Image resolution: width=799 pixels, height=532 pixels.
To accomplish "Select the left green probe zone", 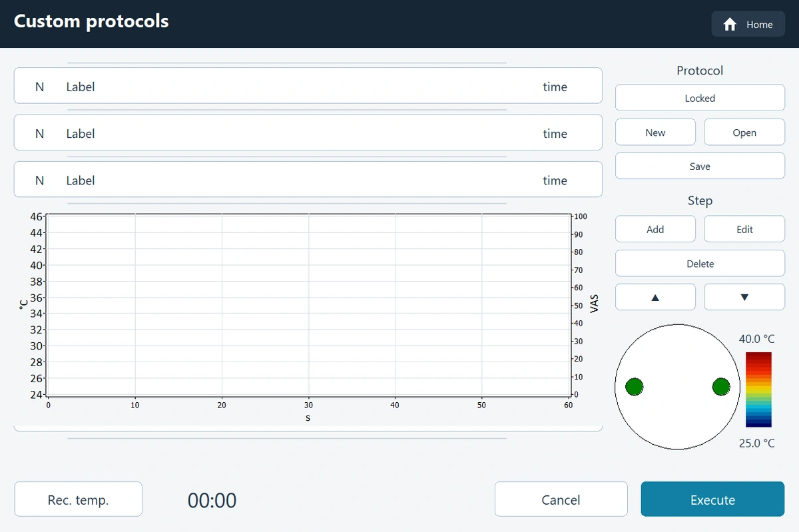I will pyautogui.click(x=634, y=387).
